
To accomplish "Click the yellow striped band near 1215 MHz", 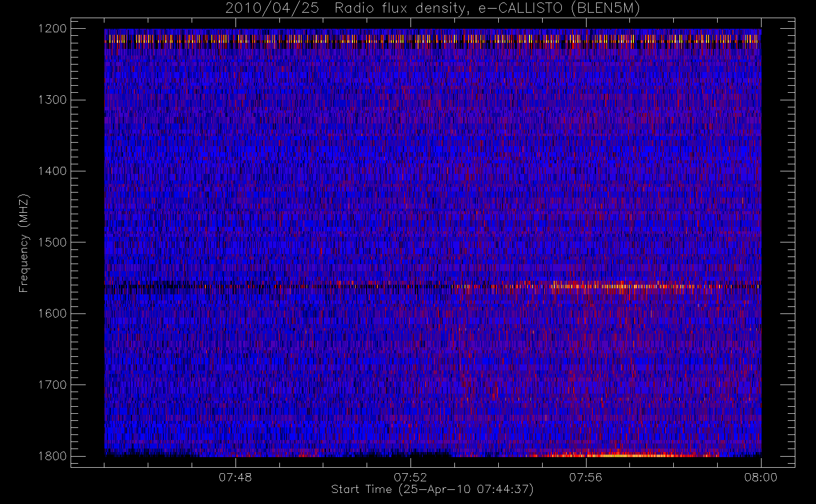I will pos(433,39).
